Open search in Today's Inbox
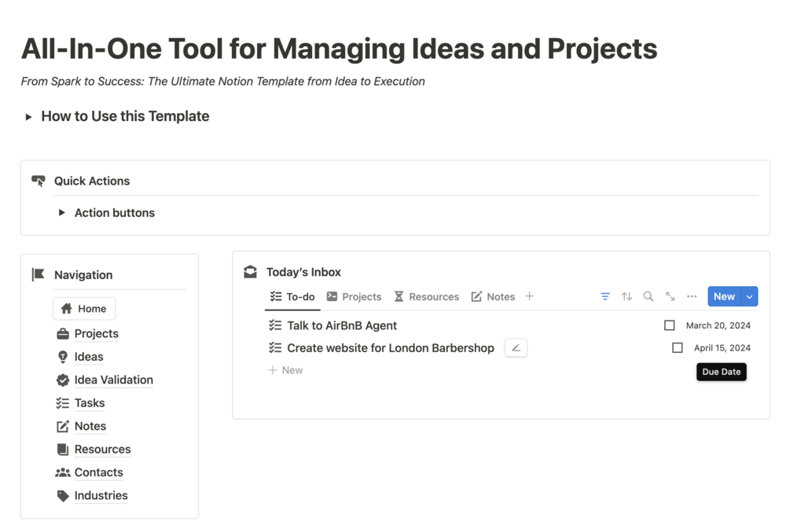Screen dimensions: 790x532 pyautogui.click(x=649, y=296)
